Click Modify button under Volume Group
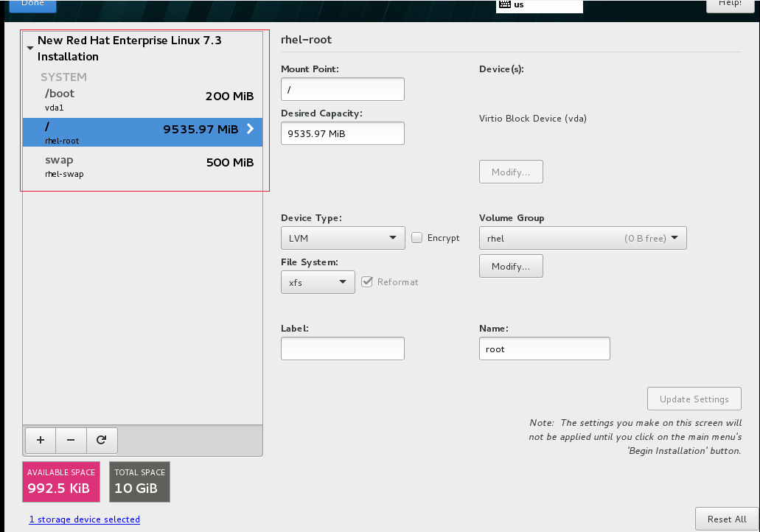Screen dimensions: 760x532 coord(511,266)
